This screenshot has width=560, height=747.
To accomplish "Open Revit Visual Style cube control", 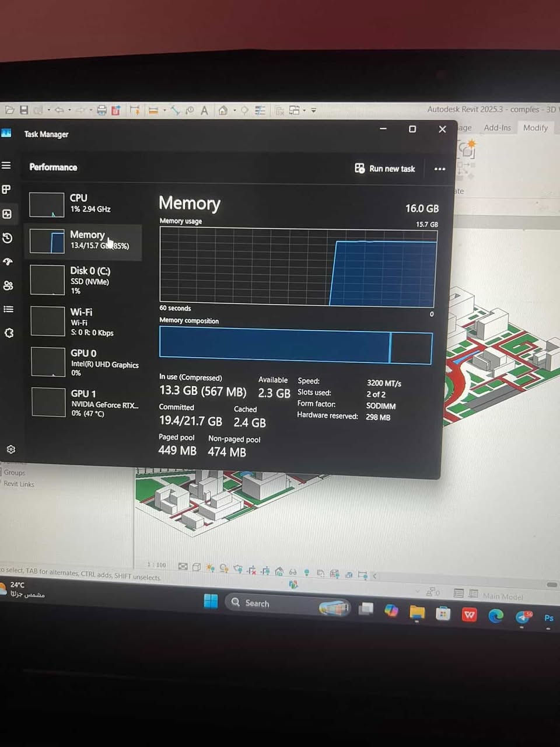I will [197, 567].
